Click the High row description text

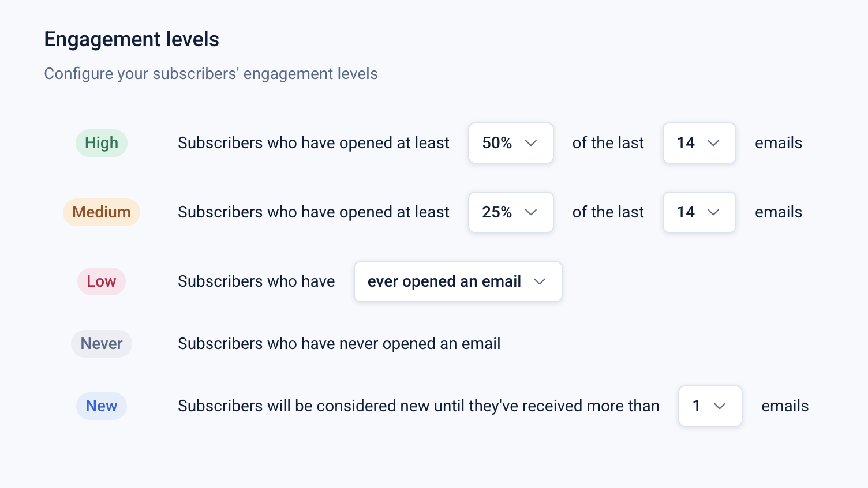(x=313, y=143)
